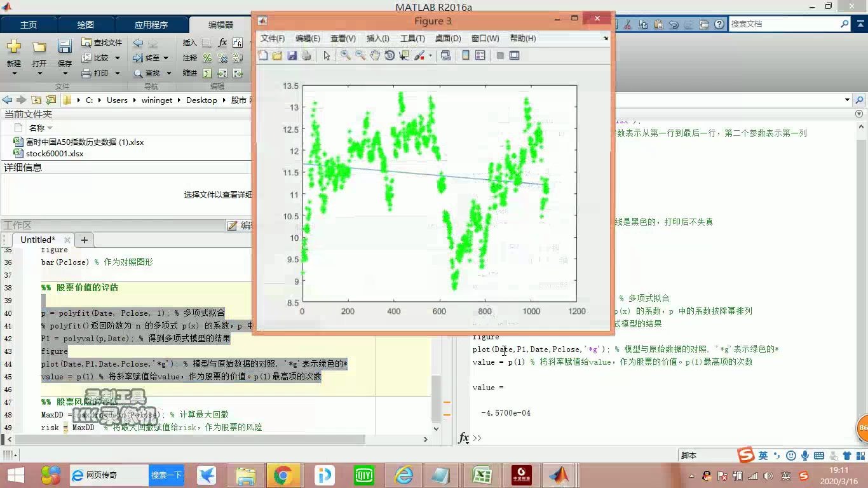Image resolution: width=868 pixels, height=488 pixels.
Task: Click the help question mark icon
Action: pyautogui.click(x=719, y=24)
